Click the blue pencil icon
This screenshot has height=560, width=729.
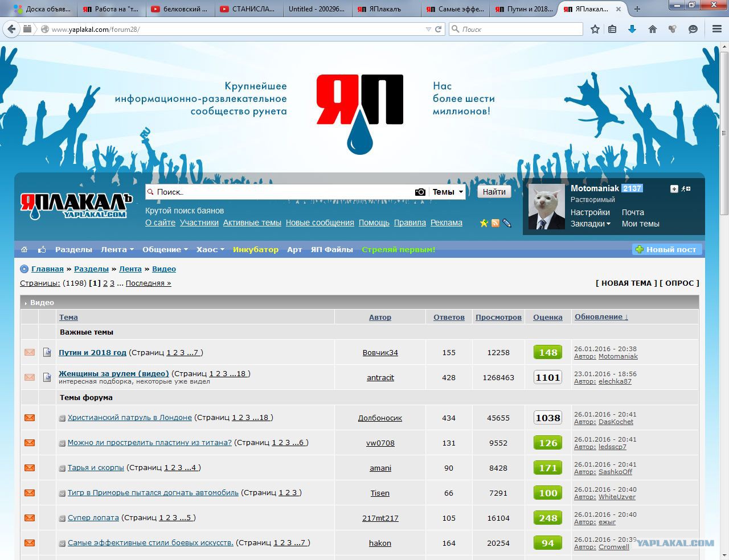[x=507, y=223]
